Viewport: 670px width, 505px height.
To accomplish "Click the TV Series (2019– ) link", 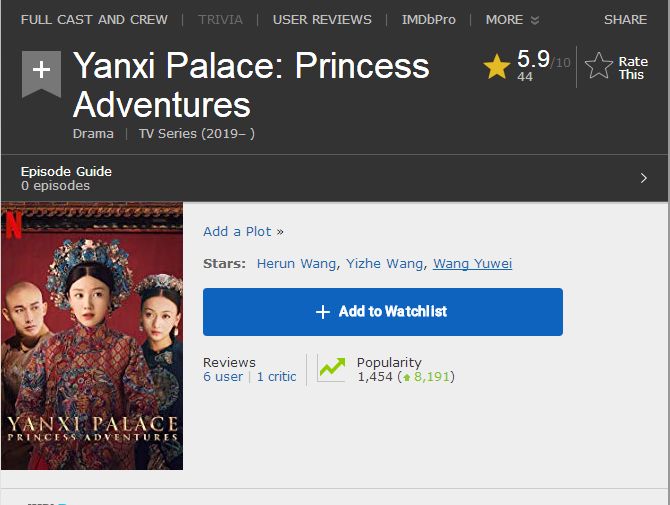I will [x=196, y=133].
